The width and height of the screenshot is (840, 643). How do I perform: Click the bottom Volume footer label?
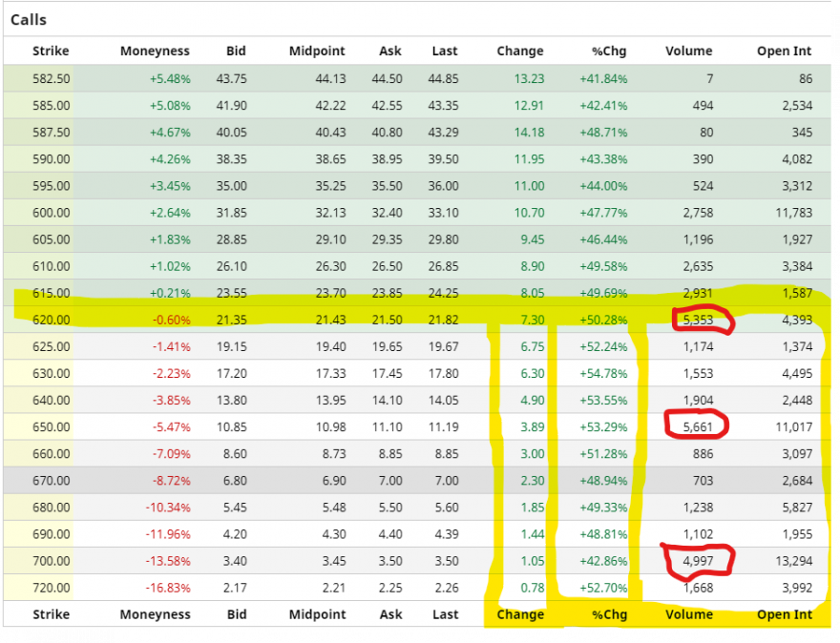point(689,614)
